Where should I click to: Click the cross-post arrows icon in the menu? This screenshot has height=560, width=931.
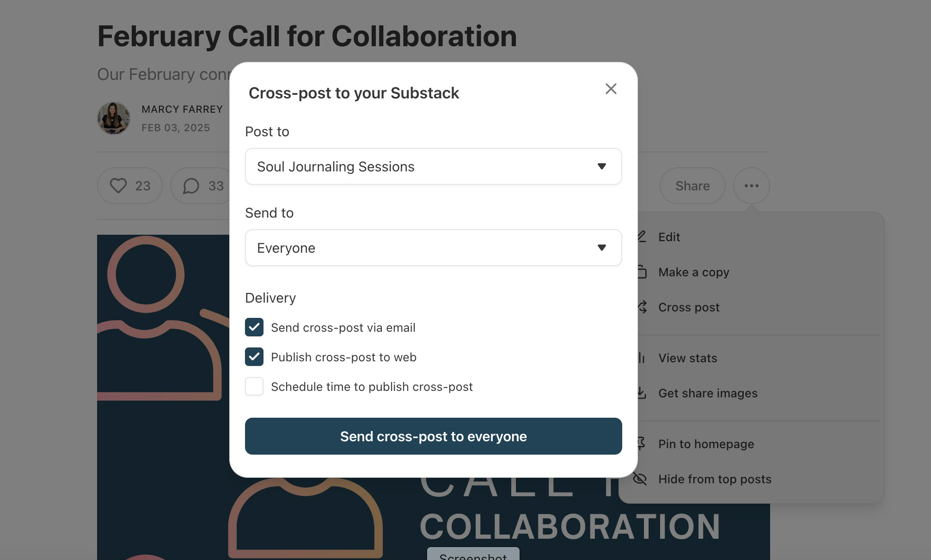click(x=641, y=307)
